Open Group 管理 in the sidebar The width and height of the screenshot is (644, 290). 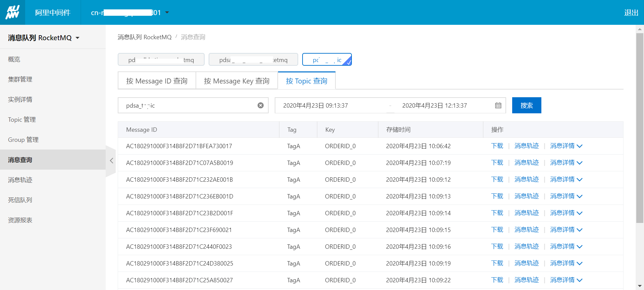53,140
